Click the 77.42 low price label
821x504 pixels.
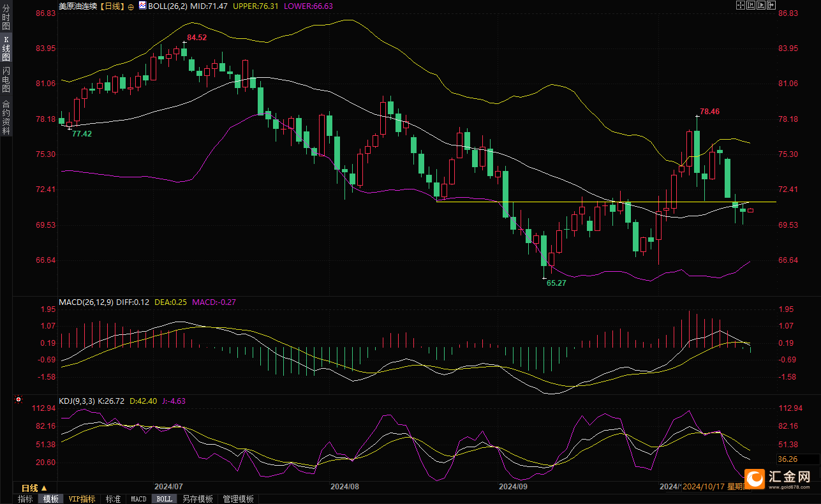click(x=82, y=134)
